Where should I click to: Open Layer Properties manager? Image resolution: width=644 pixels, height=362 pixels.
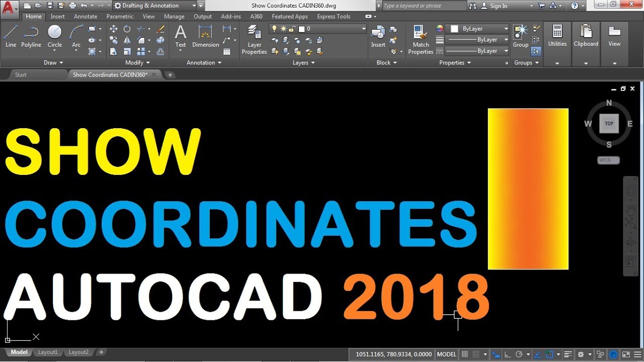(x=254, y=39)
